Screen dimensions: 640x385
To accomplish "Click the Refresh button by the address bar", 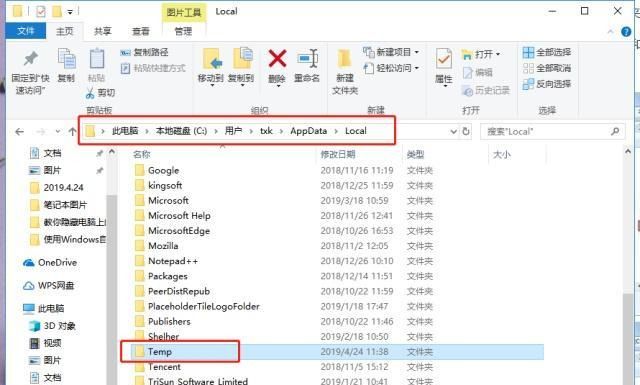I will (x=466, y=131).
